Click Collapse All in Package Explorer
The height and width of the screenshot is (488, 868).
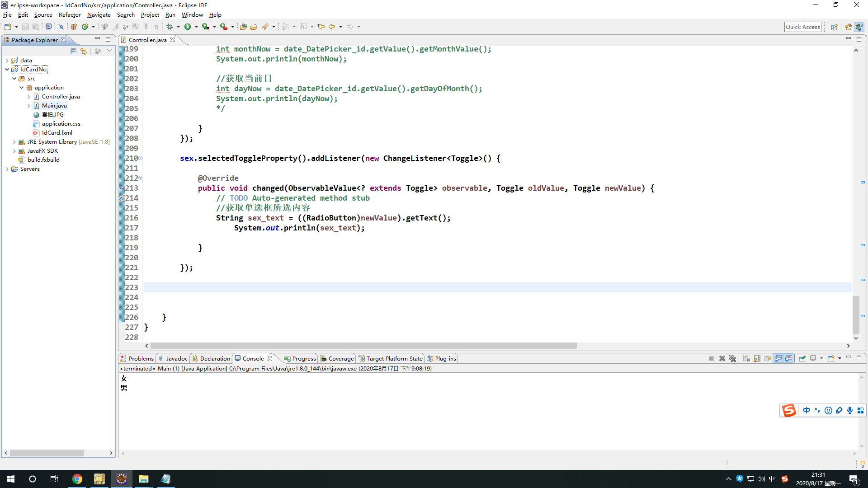(x=73, y=51)
